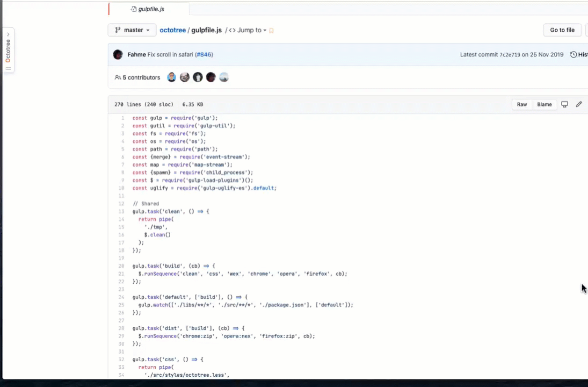Click the Go to file button
Screen dimensions: 588x387
(562, 30)
